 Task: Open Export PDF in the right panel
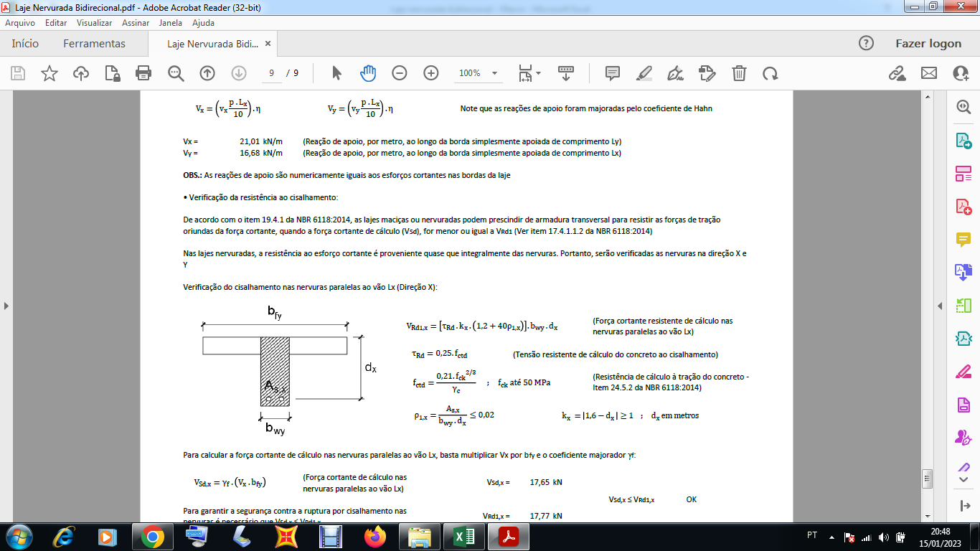[963, 141]
